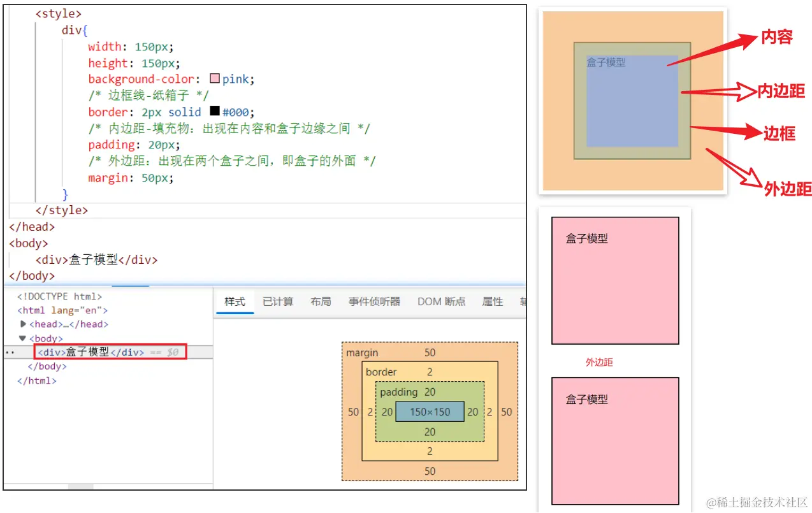The height and width of the screenshot is (513, 812).
Task: Click the <div>盒子模型</div> code line
Action: pyautogui.click(x=96, y=259)
